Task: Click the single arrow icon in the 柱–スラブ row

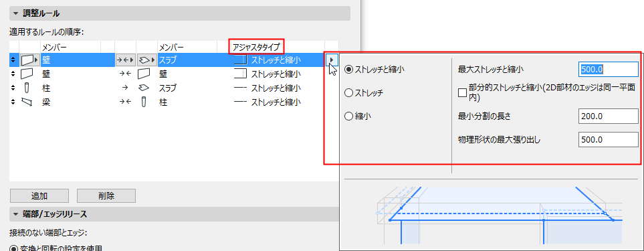Action: pos(125,88)
